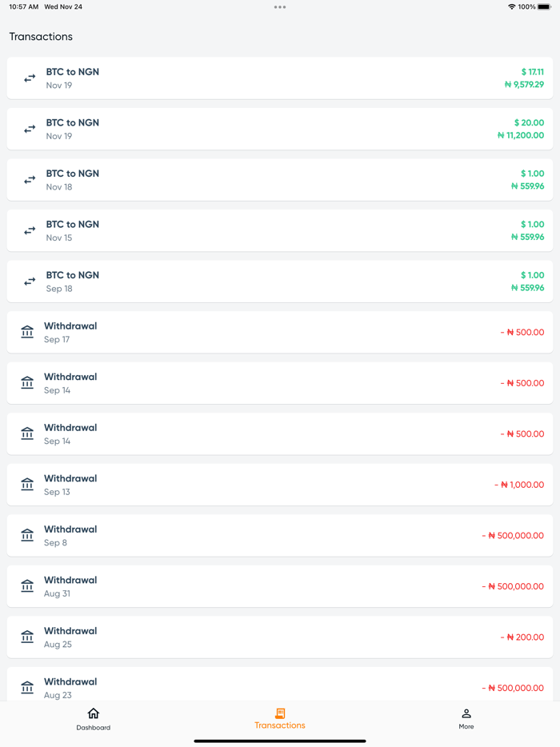
Task: Open the first BTC to NGN transaction from Nov 19
Action: point(280,78)
